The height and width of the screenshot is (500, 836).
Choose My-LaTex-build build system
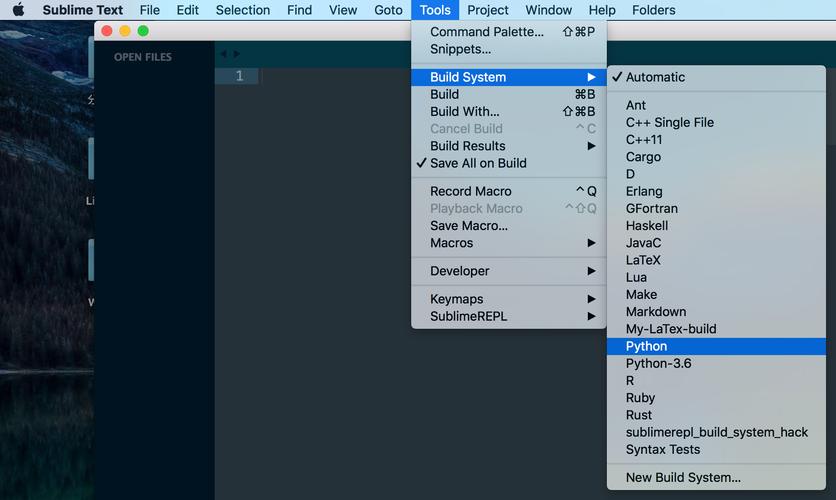pyautogui.click(x=716, y=329)
